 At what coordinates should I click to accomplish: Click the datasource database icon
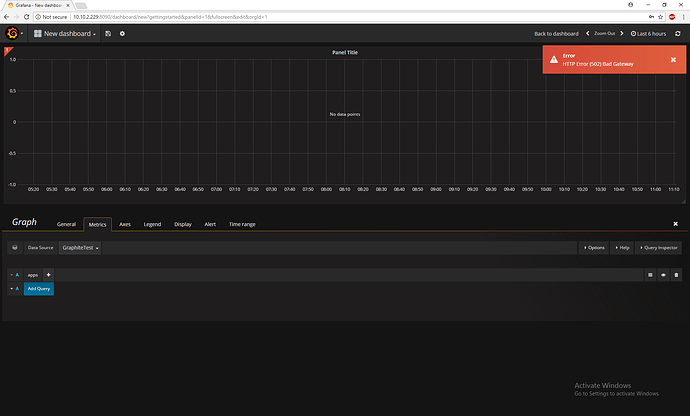[x=15, y=248]
